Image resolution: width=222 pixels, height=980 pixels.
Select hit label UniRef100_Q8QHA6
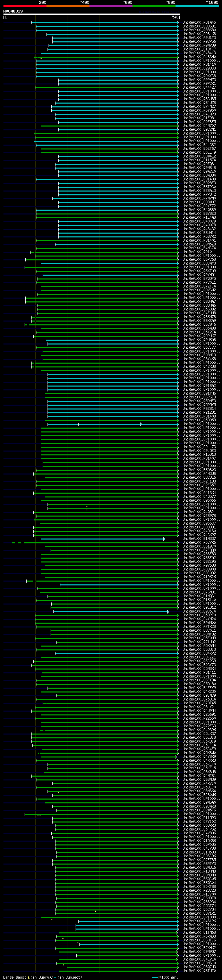pos(199,306)
